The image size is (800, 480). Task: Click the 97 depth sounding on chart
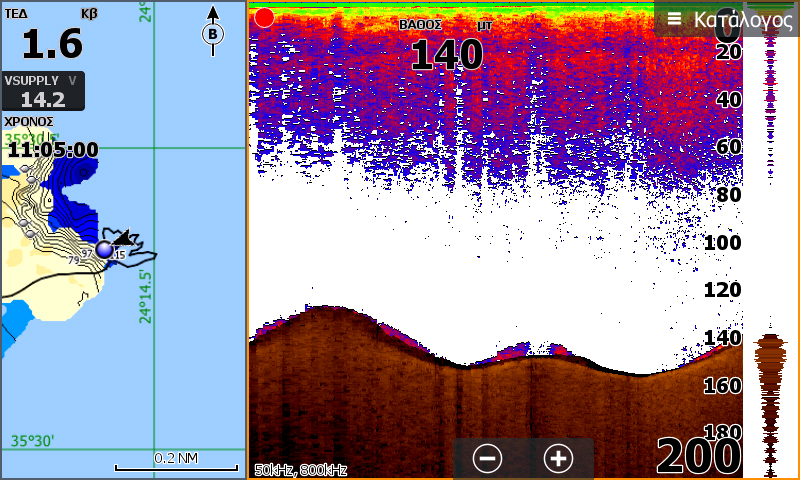click(87, 254)
